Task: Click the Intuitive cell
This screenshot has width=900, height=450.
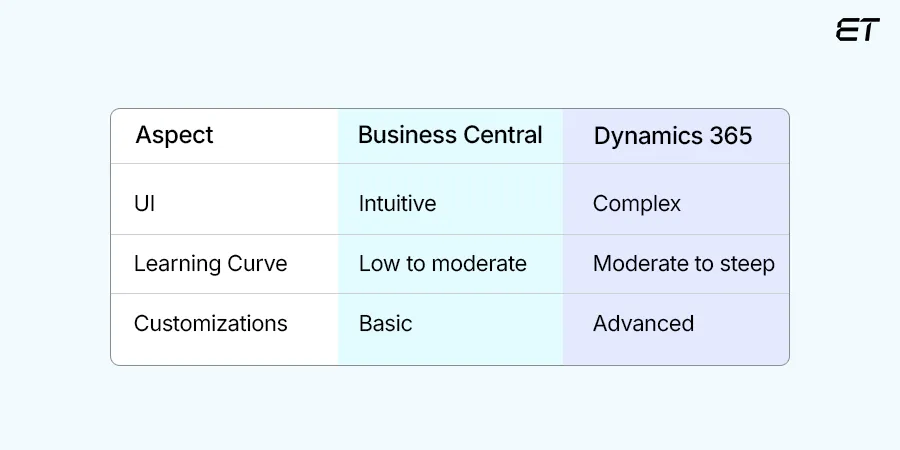Action: [x=397, y=204]
